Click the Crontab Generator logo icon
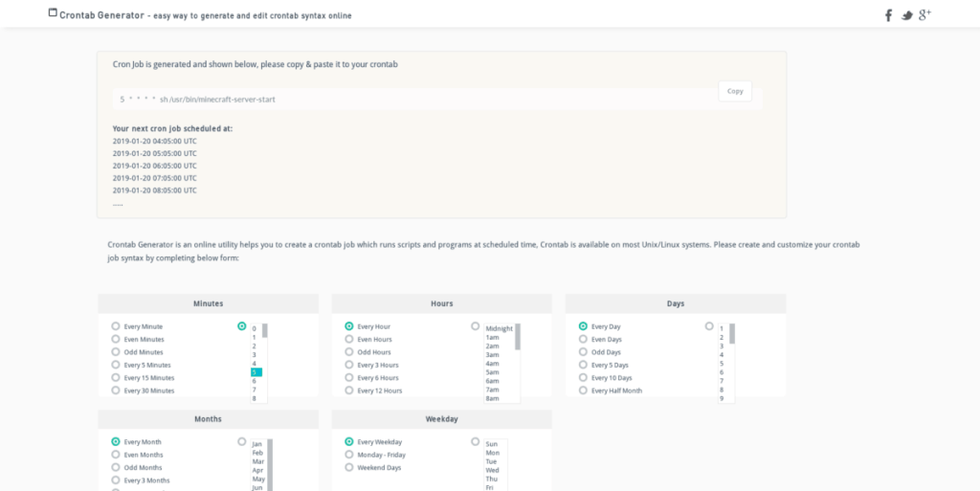Image resolution: width=980 pixels, height=491 pixels. point(53,13)
